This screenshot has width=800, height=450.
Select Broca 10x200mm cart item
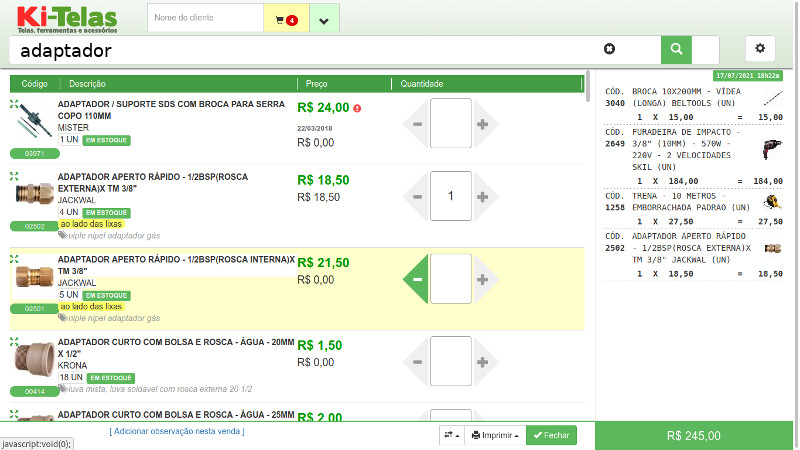click(x=694, y=104)
